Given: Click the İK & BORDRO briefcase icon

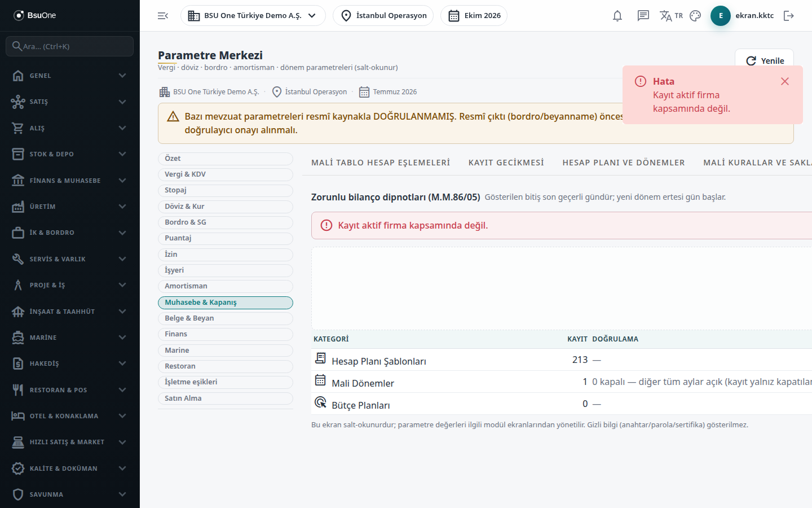Looking at the screenshot, I should tap(18, 233).
